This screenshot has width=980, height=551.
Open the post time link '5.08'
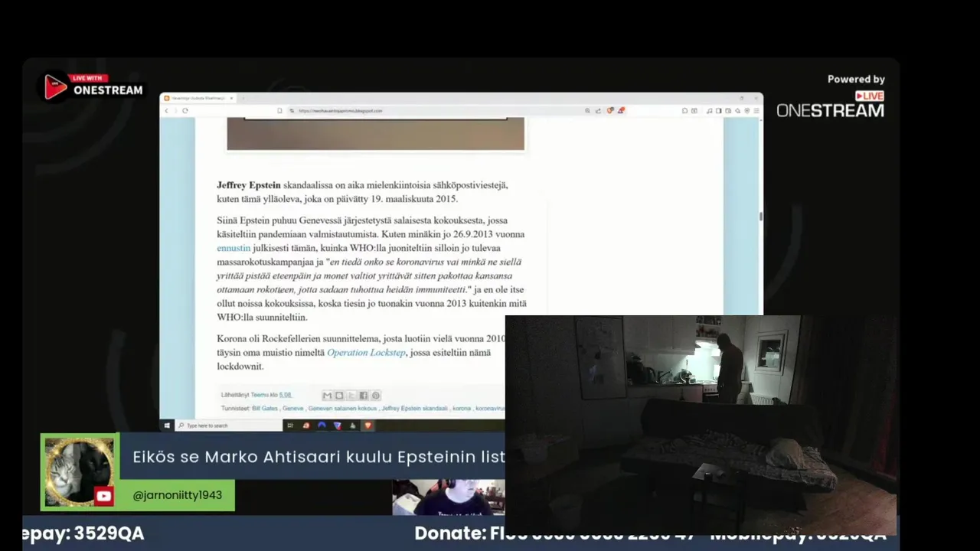[x=285, y=395]
